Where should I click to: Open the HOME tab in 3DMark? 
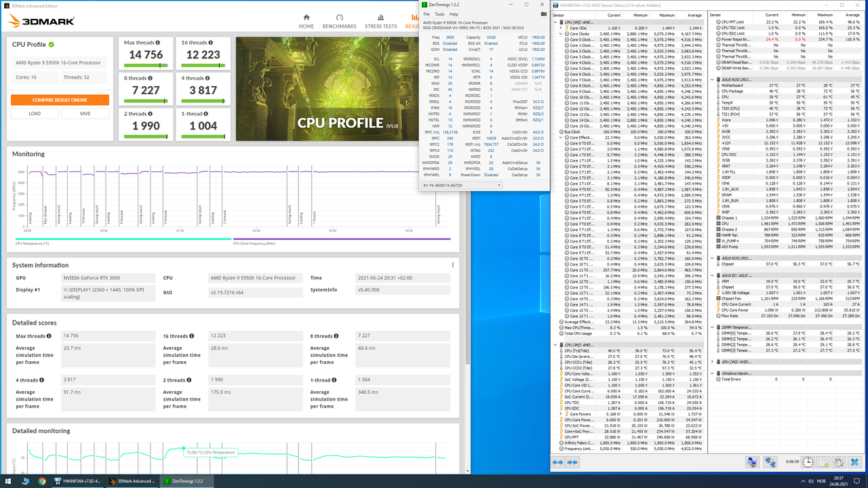307,21
